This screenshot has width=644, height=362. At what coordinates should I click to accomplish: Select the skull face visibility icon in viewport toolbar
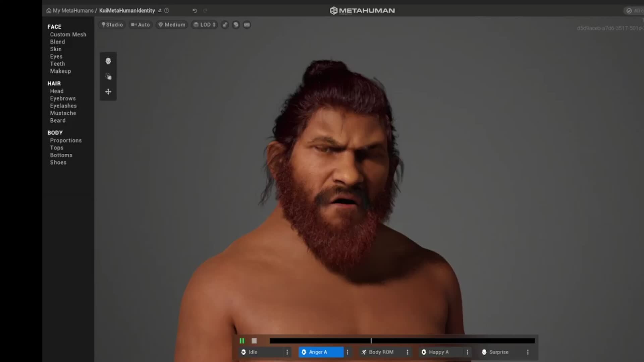pos(108,61)
